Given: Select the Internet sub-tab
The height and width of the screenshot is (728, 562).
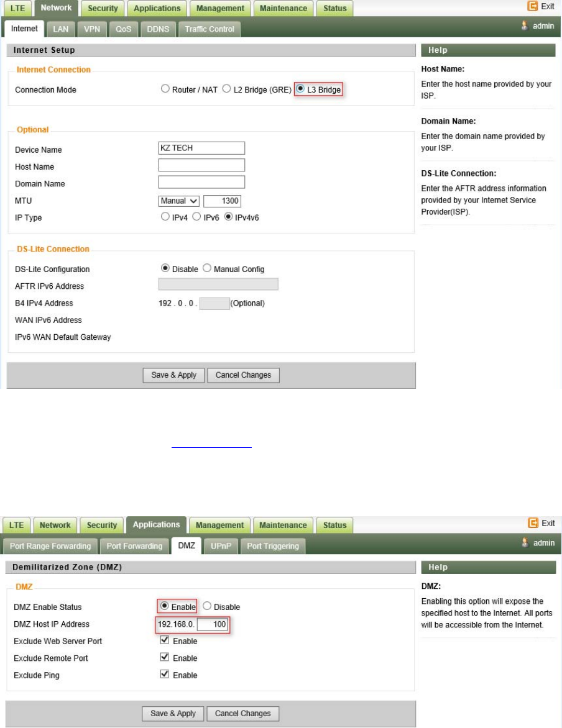Looking at the screenshot, I should tap(24, 29).
